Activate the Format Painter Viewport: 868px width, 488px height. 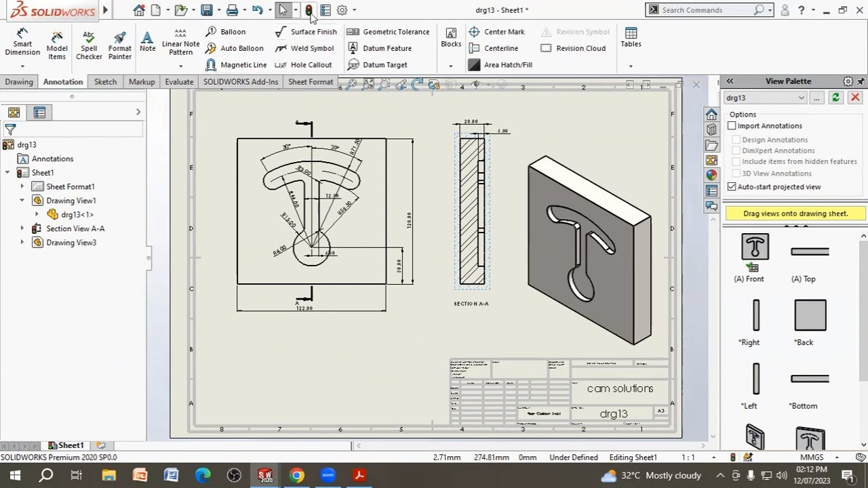pyautogui.click(x=120, y=44)
